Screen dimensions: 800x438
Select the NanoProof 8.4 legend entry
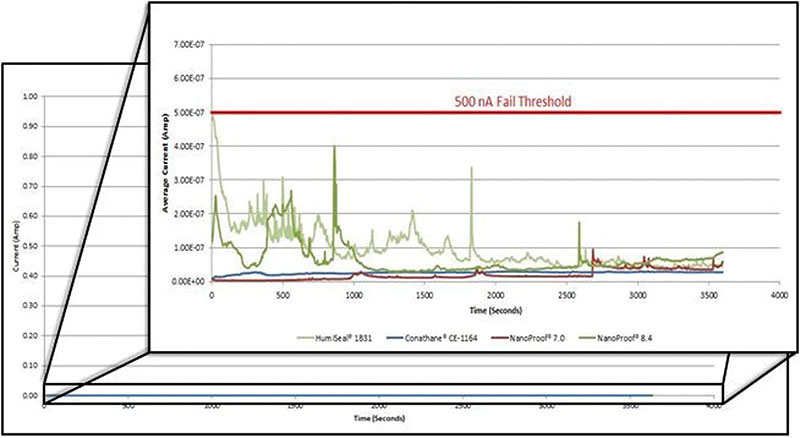[x=616, y=338]
